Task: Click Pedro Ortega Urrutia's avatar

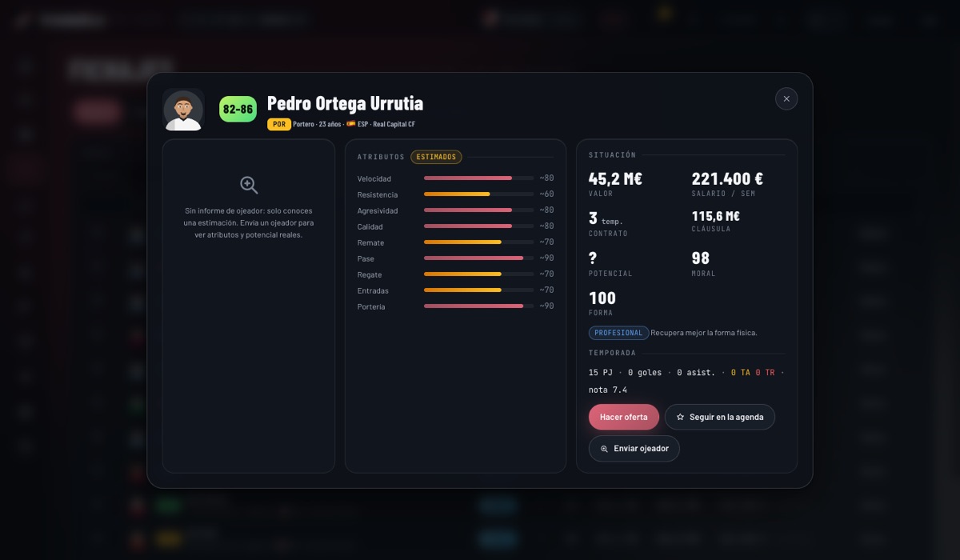Action: tap(183, 109)
